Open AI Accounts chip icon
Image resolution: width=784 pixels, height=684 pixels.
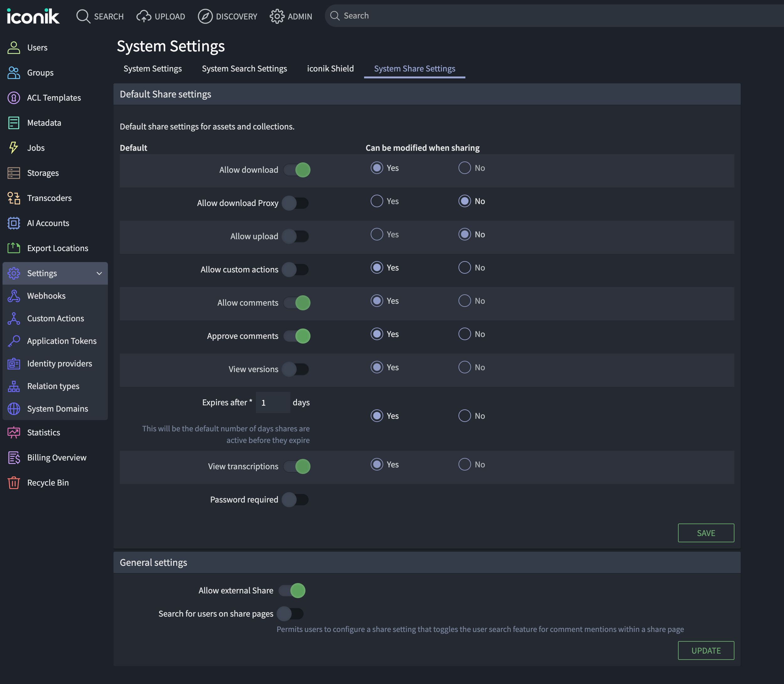14,223
